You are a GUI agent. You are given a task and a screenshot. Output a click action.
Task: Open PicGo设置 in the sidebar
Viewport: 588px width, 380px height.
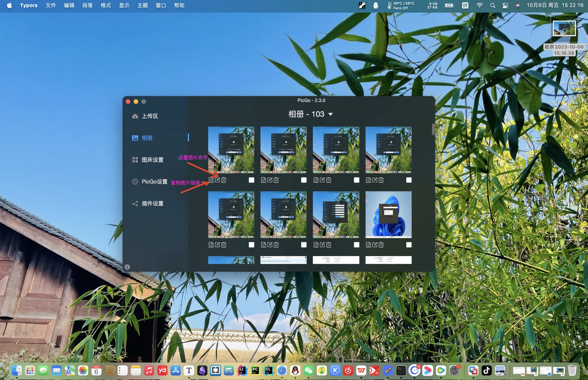point(154,182)
